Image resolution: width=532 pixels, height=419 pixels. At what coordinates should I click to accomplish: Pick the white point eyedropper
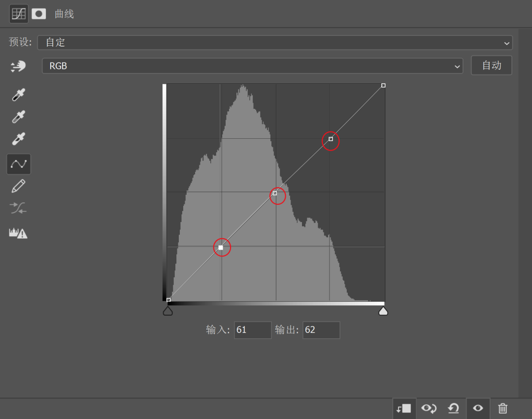18,139
